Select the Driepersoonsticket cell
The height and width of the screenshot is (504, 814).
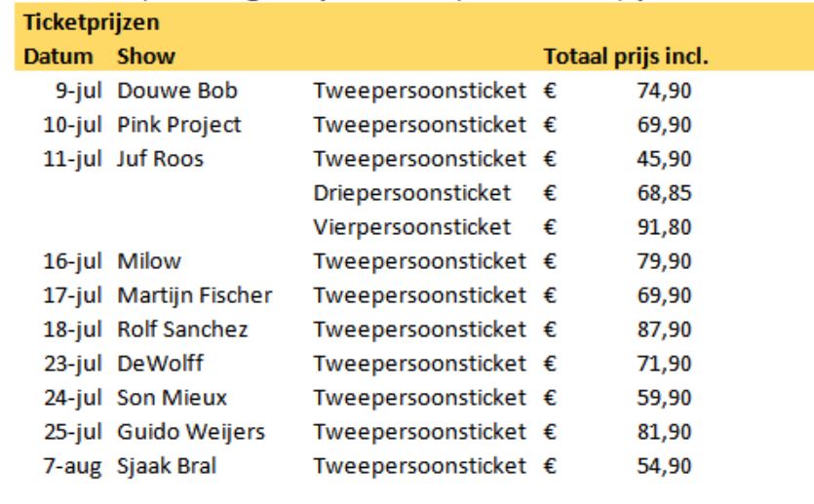point(412,193)
